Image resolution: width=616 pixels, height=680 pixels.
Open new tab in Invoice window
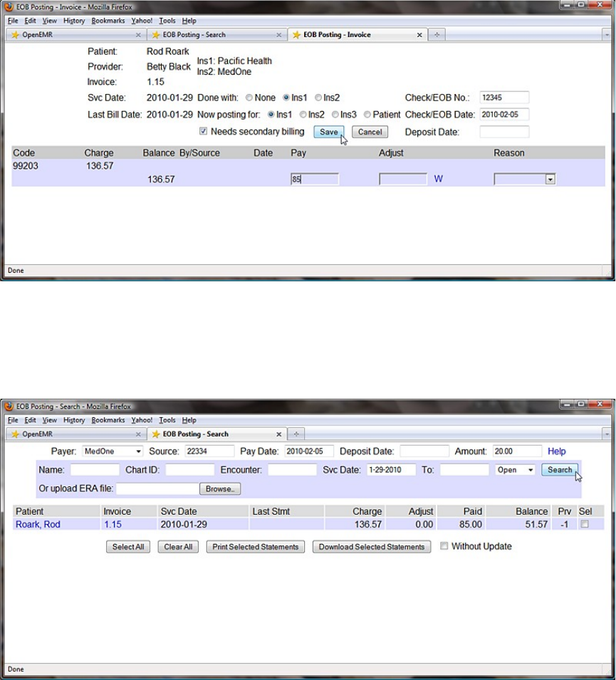(437, 35)
